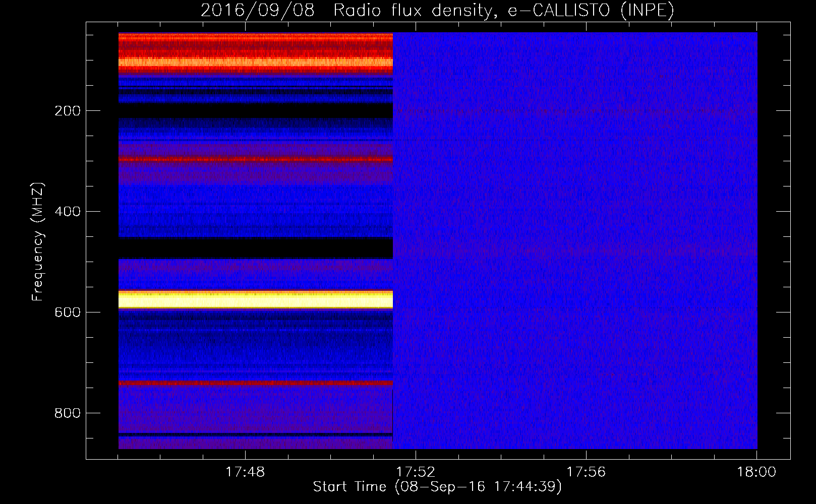Click the 18:00 time tick label
This screenshot has height=504, width=816.
click(756, 472)
